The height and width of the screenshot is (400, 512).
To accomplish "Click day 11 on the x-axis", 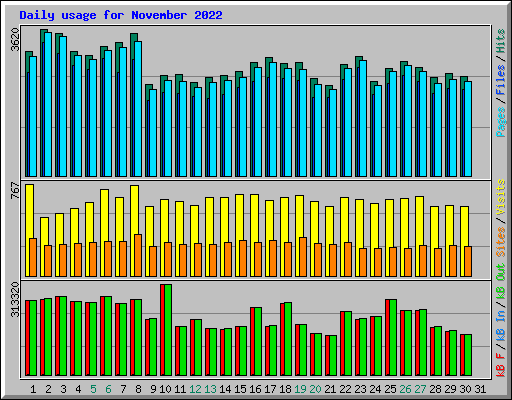I will coord(180,389).
